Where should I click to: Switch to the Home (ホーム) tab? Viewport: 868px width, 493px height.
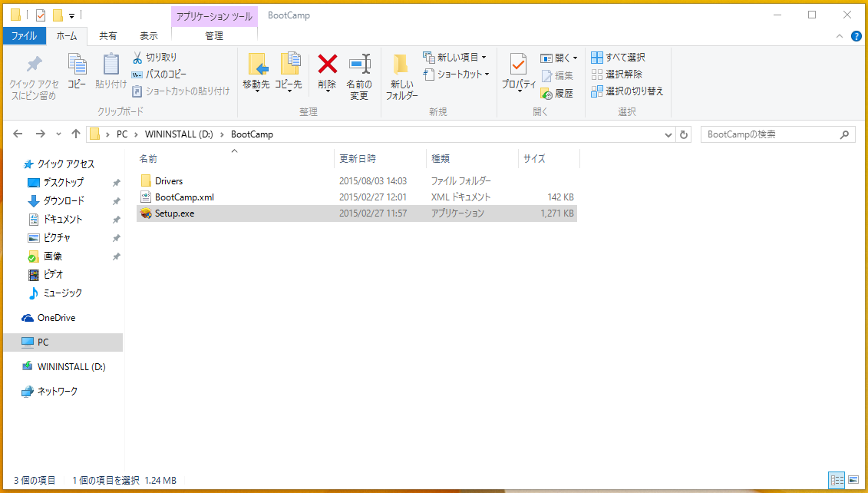tap(67, 36)
